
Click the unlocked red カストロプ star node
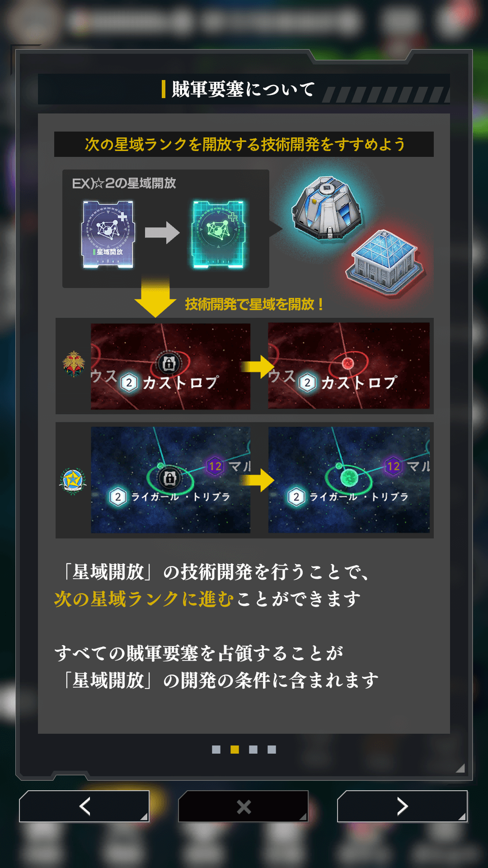coord(347,363)
